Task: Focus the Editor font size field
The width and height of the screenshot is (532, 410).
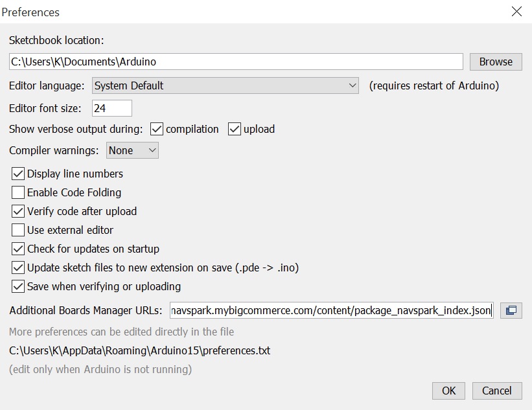Action: click(x=112, y=108)
